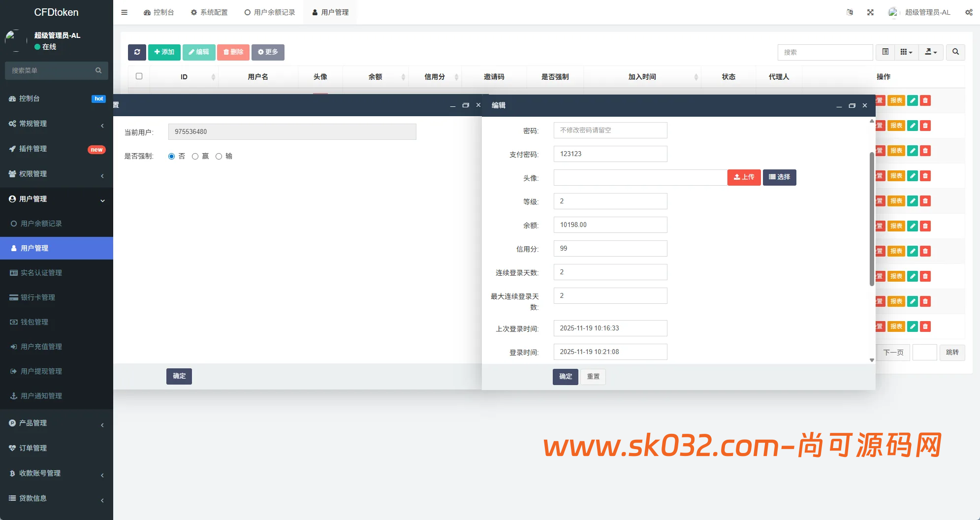
Task: Click the 跳转 page jump button
Action: [x=952, y=353]
